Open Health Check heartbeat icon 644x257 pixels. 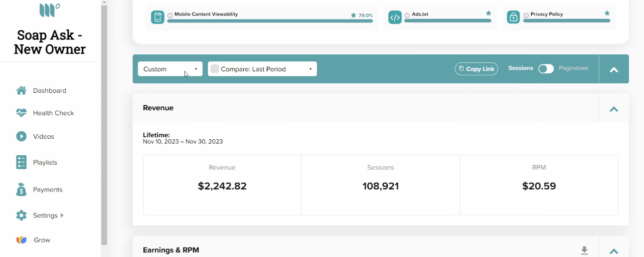(21, 113)
